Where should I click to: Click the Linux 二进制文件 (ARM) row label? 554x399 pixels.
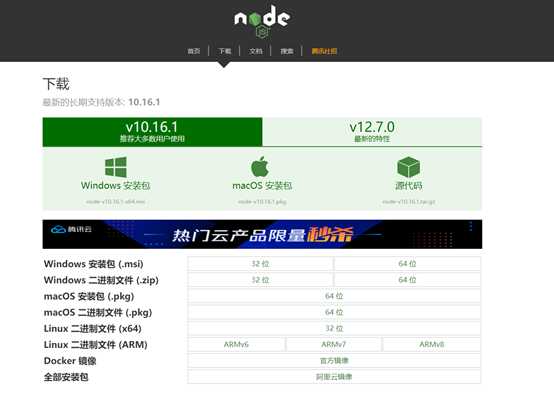[x=95, y=345]
